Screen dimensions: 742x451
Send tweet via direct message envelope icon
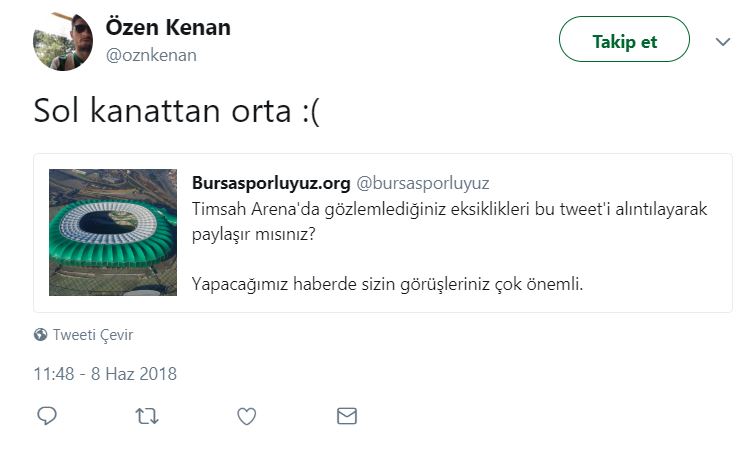tap(346, 416)
